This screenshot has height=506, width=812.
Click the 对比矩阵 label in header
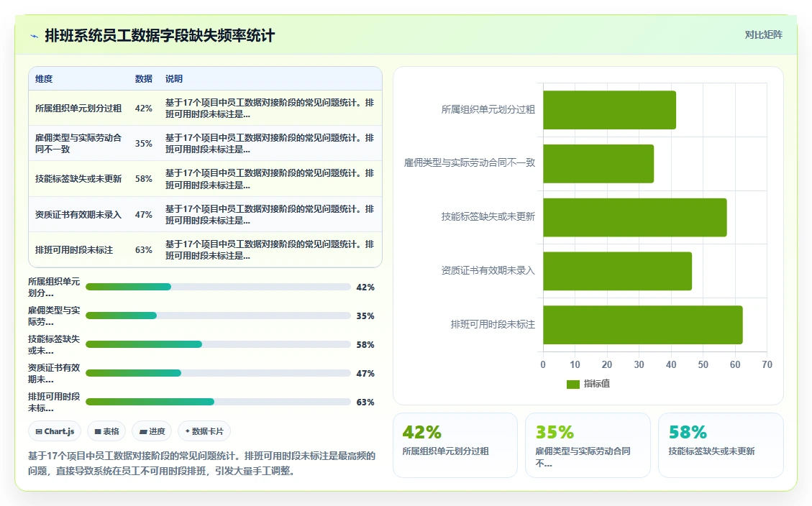[763, 34]
